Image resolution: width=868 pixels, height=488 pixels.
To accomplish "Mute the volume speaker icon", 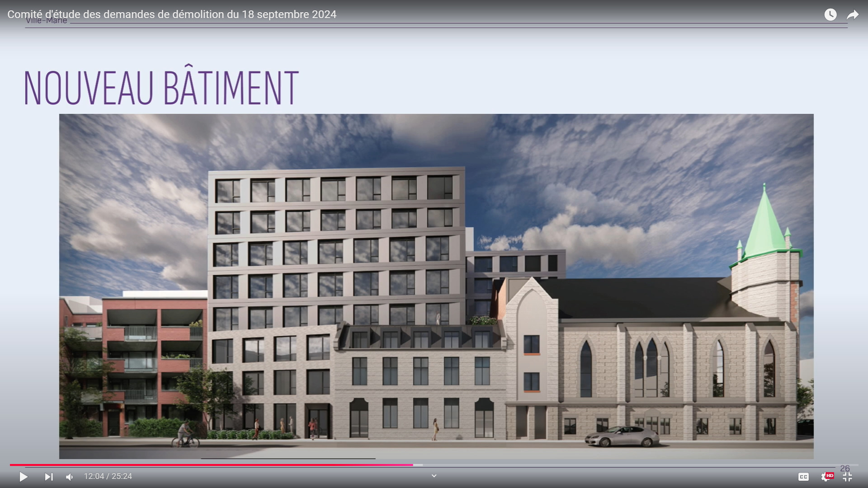I will tap(69, 477).
